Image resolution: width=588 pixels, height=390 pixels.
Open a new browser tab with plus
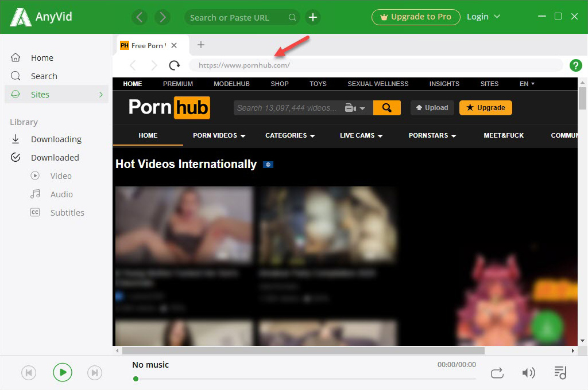[x=201, y=45]
